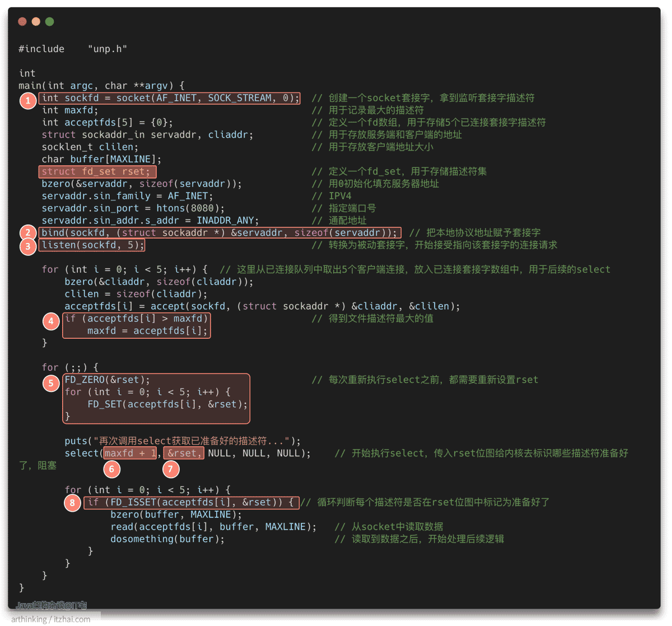This screenshot has height=626, width=672.
Task: Click the 'maxfd + 1' select argument
Action: (130, 454)
